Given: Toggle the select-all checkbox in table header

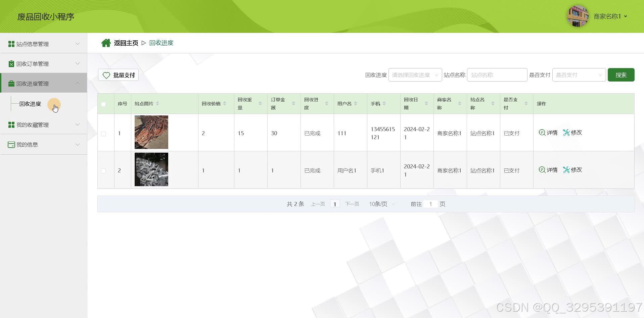Looking at the screenshot, I should click(x=103, y=104).
